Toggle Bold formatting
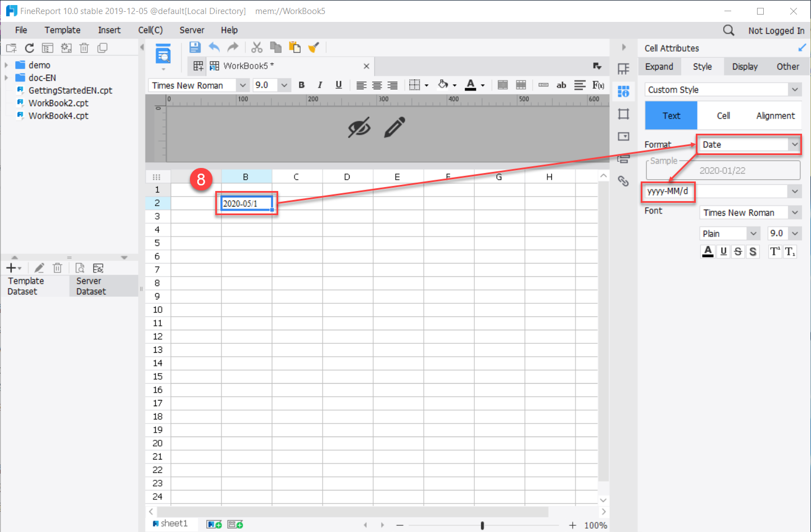 click(x=301, y=85)
